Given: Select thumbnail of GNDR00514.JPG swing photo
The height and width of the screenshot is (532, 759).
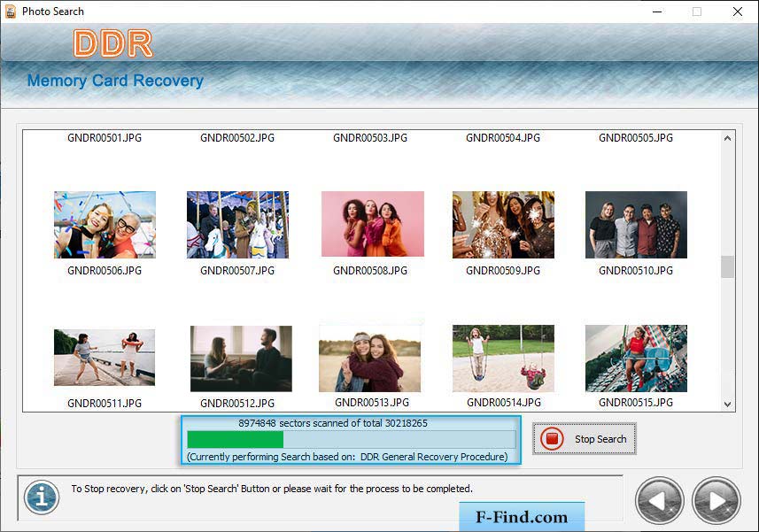Looking at the screenshot, I should point(503,358).
